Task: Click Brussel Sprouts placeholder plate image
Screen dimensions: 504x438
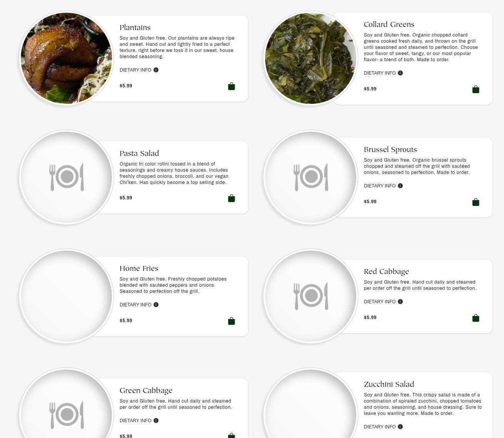Action: 310,177
